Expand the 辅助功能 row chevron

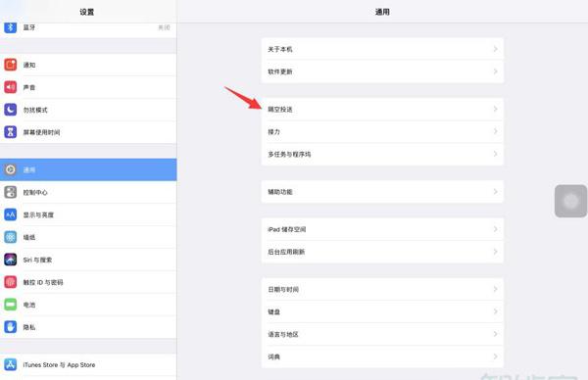495,192
